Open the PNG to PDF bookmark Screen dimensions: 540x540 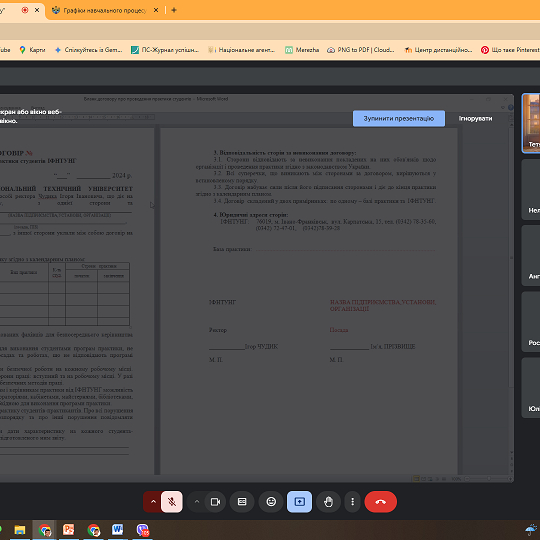pos(361,50)
